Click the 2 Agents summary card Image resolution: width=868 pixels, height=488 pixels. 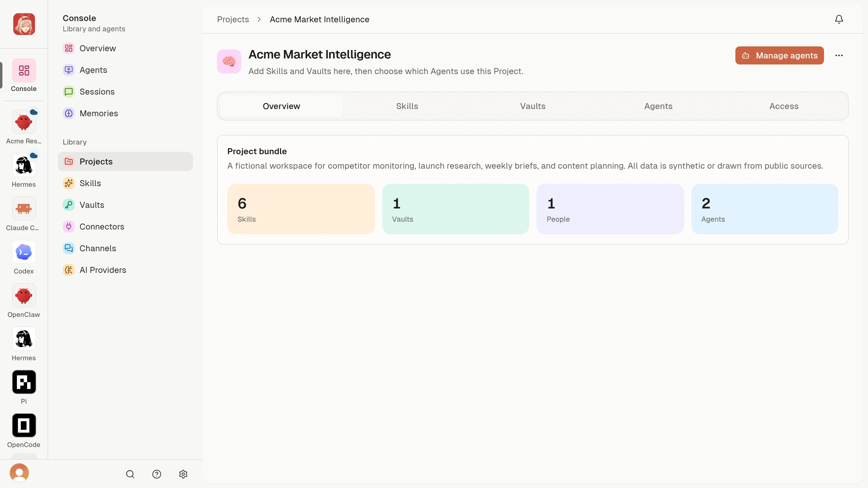point(765,209)
